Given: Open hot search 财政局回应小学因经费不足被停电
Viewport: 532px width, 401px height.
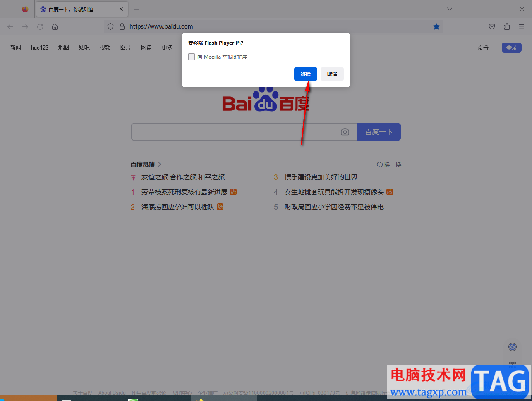Looking at the screenshot, I should 334,207.
